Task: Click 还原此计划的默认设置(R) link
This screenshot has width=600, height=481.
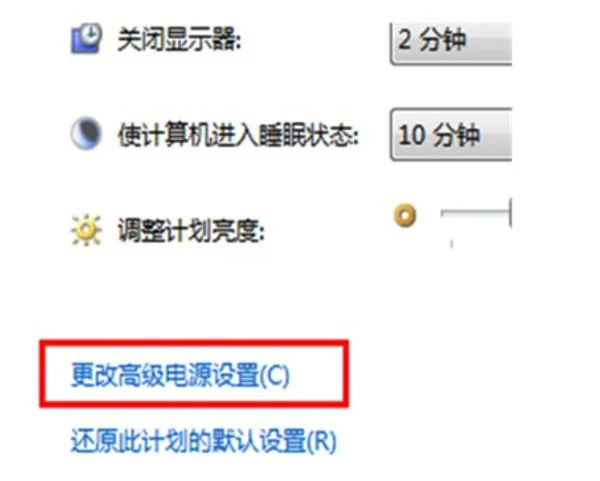Action: [x=203, y=440]
